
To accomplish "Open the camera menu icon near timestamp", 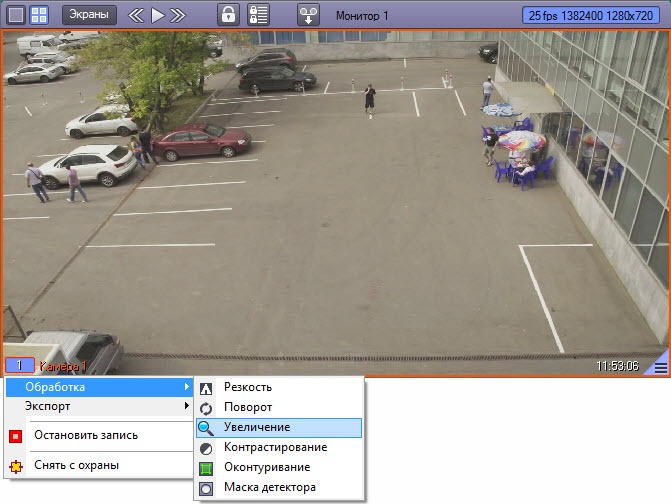I will (x=660, y=367).
